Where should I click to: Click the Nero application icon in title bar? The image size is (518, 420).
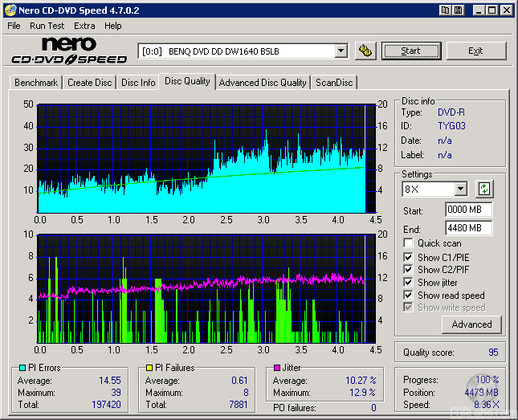(10, 10)
